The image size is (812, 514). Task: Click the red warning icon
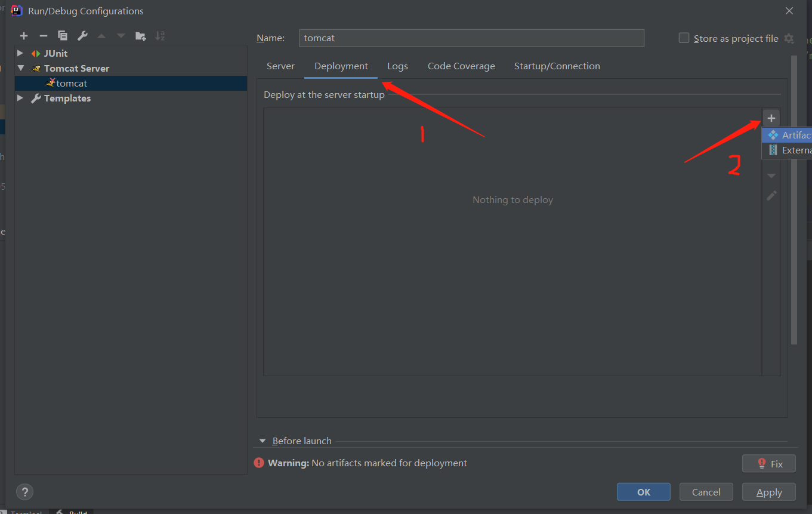click(x=259, y=463)
